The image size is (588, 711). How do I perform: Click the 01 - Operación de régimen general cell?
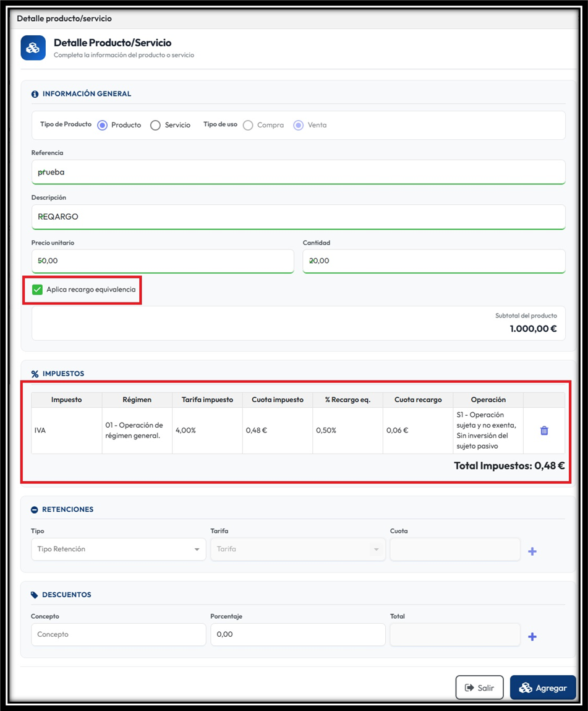click(137, 430)
